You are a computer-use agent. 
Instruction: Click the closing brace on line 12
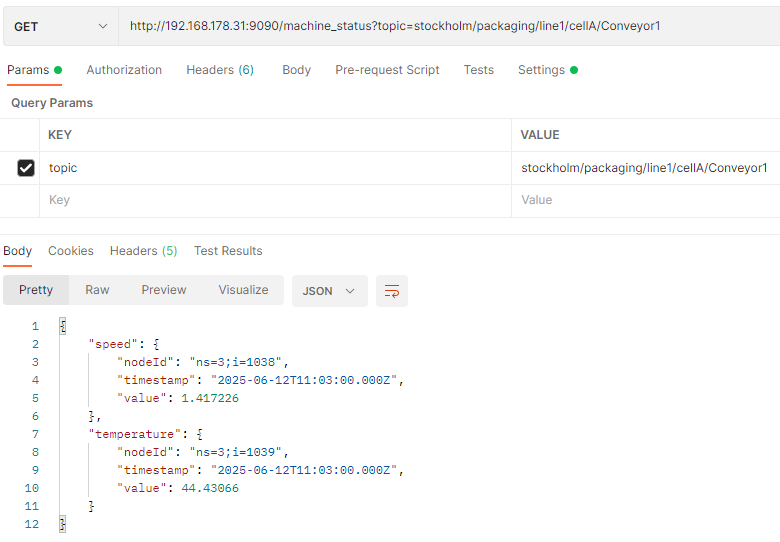pyautogui.click(x=63, y=524)
